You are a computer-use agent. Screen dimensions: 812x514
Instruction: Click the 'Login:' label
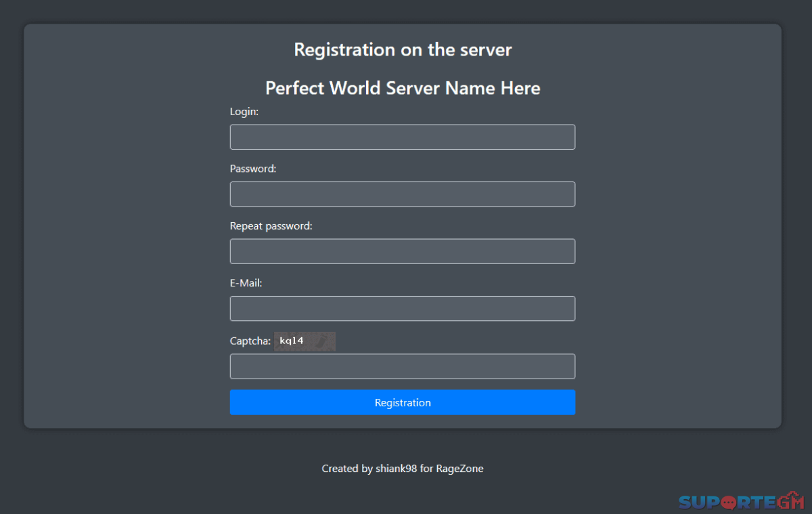pyautogui.click(x=244, y=112)
